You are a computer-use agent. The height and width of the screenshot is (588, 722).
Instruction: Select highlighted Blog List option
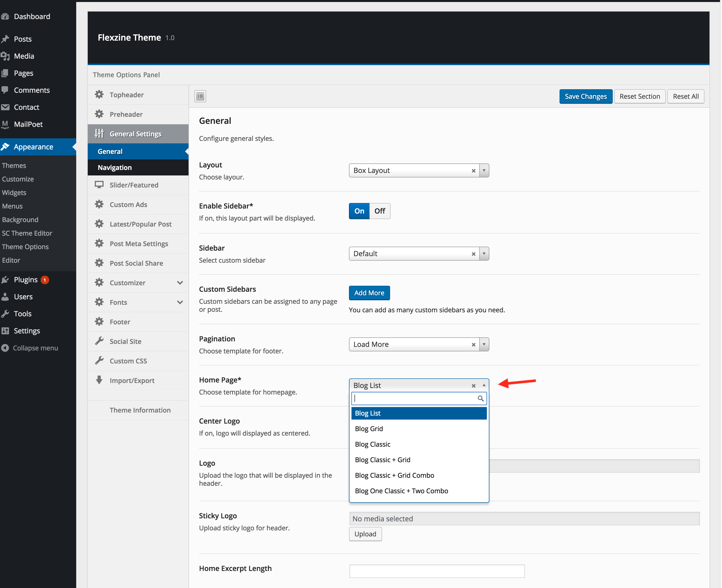coord(419,413)
